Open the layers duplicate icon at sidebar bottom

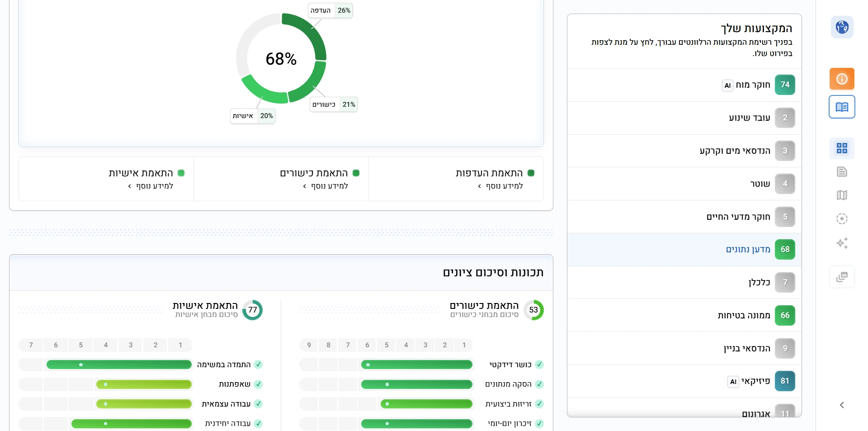(x=841, y=276)
